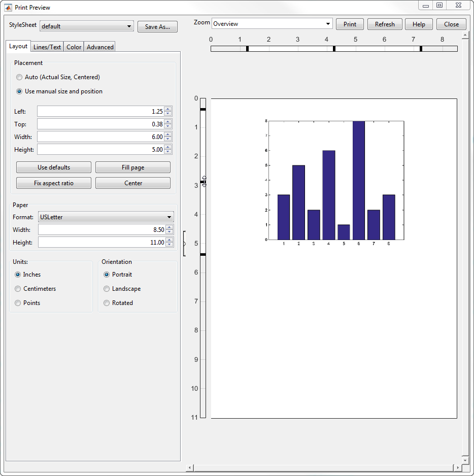Switch to the Layout tab
The image size is (474, 476).
(x=18, y=46)
